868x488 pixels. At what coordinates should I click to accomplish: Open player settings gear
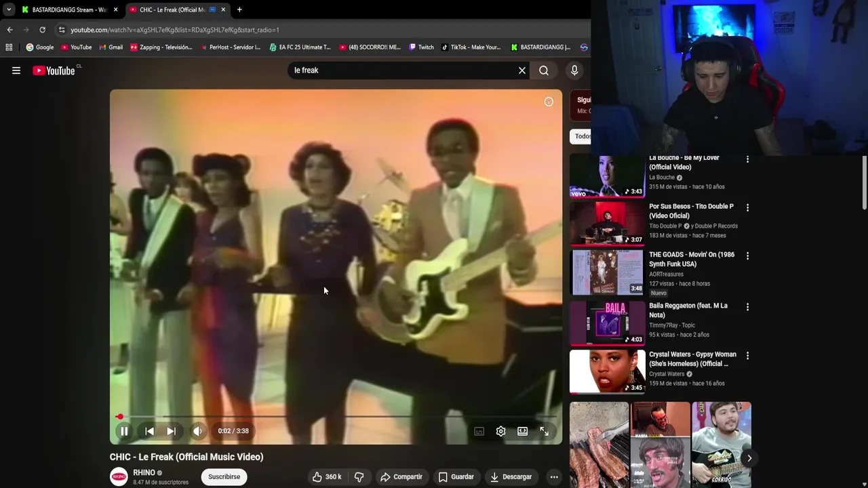[x=500, y=431]
